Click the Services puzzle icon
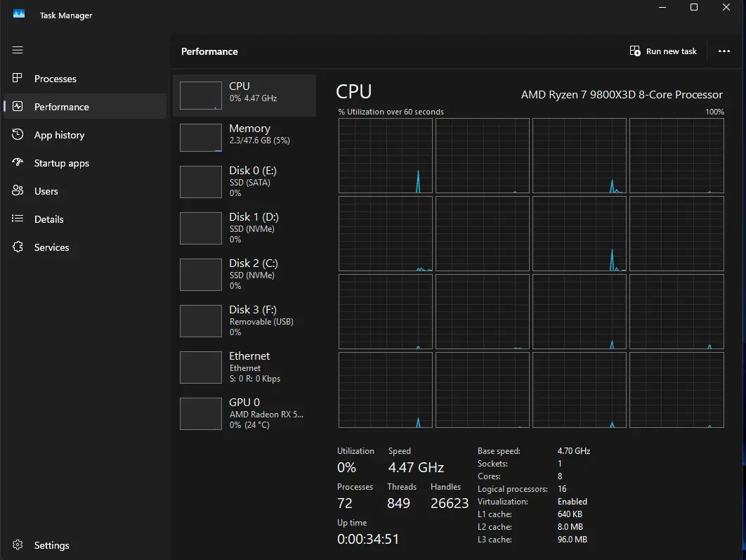Screen dimensions: 746x560 click(18, 247)
